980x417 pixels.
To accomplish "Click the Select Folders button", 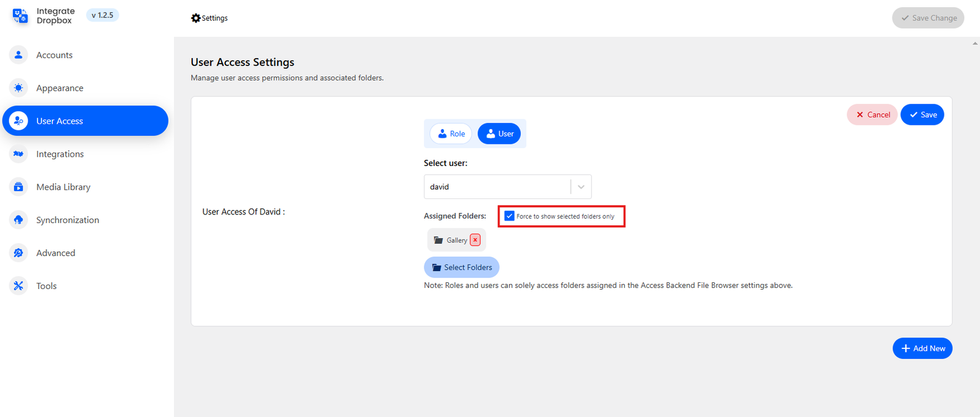I will (x=462, y=268).
